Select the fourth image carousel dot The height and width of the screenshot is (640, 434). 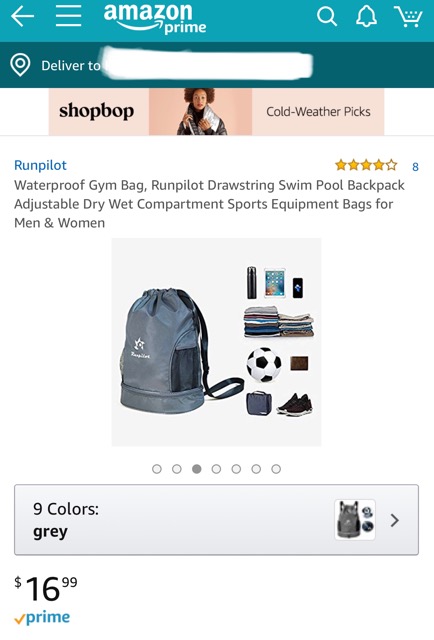[216, 469]
